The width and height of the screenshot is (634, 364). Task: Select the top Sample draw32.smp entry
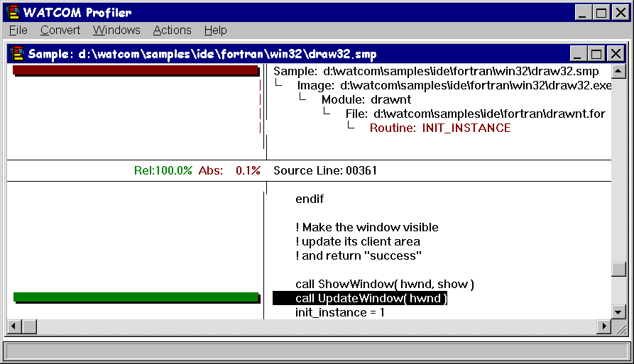[x=436, y=71]
